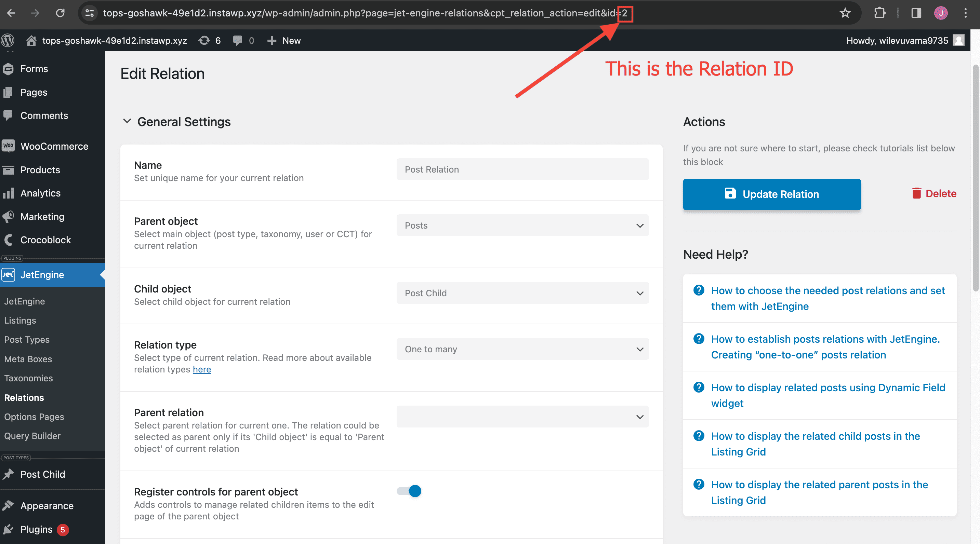The width and height of the screenshot is (980, 544).
Task: Click the WordPress logo icon
Action: click(x=8, y=40)
